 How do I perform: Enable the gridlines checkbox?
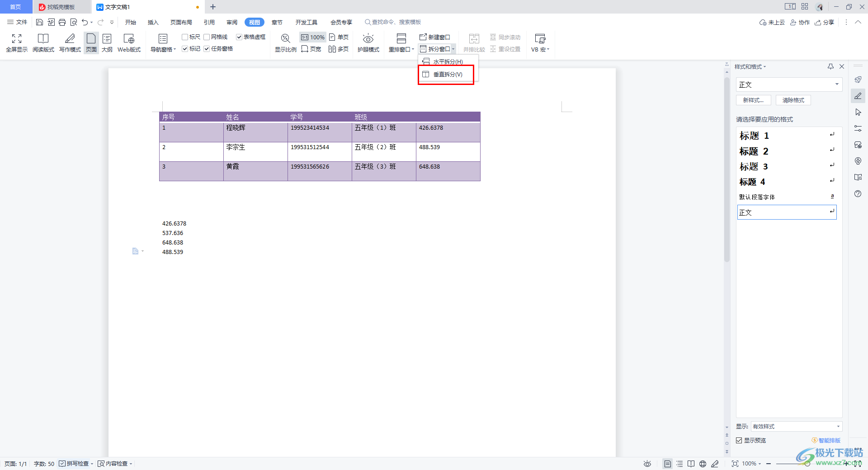coord(207,37)
